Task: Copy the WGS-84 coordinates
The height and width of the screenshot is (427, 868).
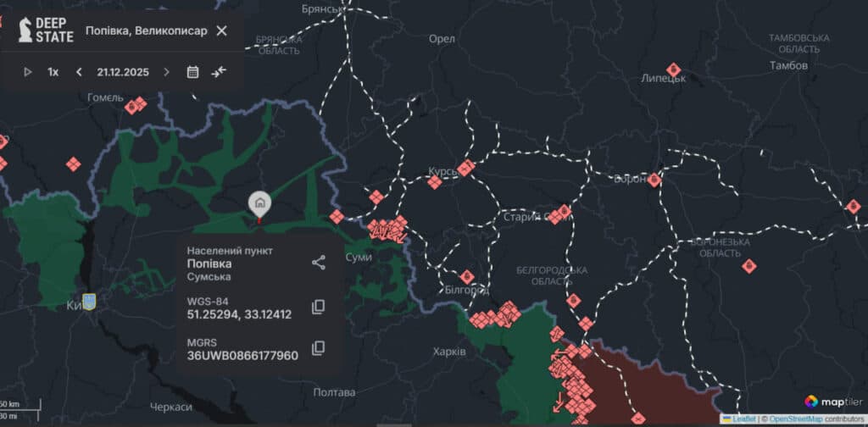Action: tap(319, 307)
